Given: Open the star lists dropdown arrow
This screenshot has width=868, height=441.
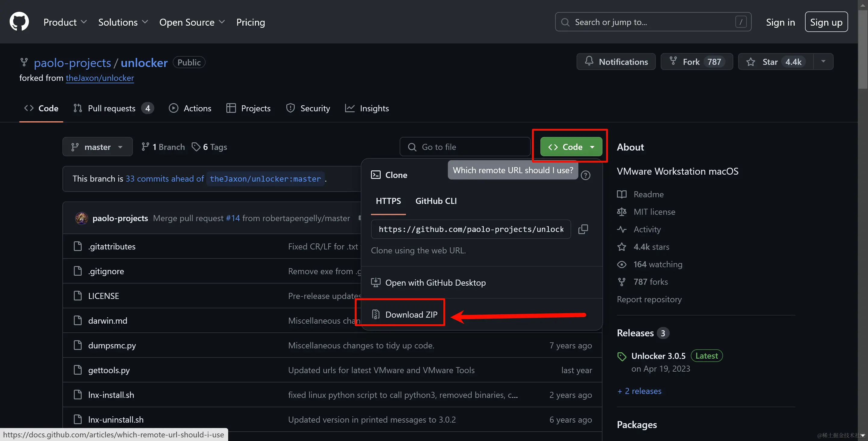Looking at the screenshot, I should [x=823, y=61].
